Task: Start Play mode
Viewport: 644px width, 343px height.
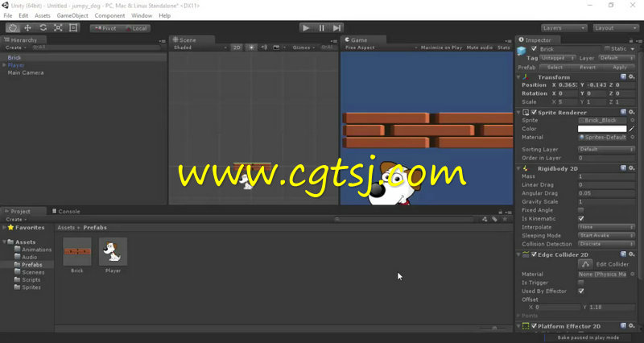Action: (x=306, y=28)
